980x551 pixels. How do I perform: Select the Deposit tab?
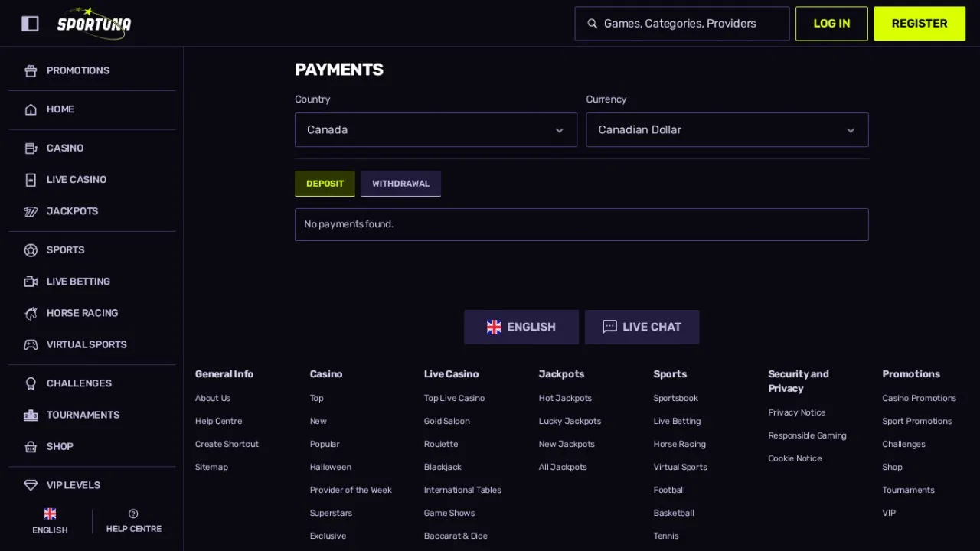[325, 184]
